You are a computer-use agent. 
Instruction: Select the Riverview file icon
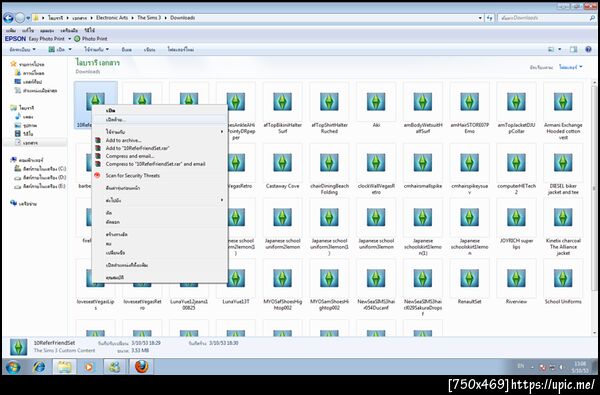coord(516,278)
